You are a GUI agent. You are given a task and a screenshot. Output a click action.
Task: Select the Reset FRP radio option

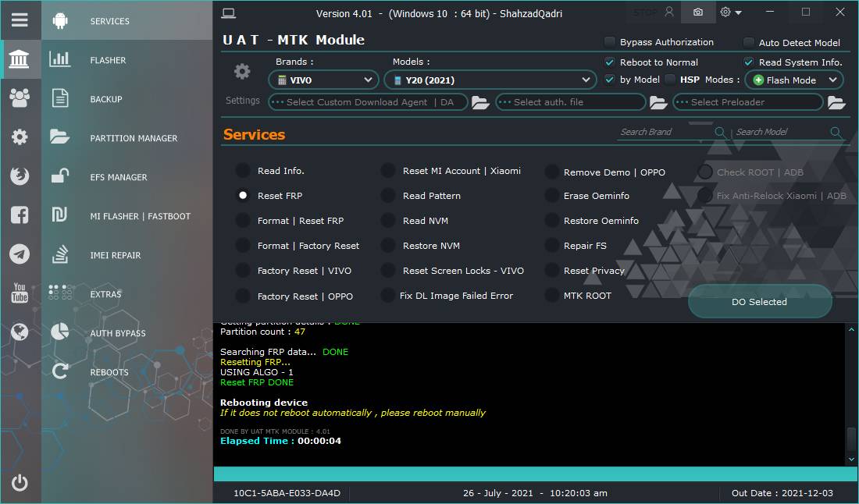[243, 195]
